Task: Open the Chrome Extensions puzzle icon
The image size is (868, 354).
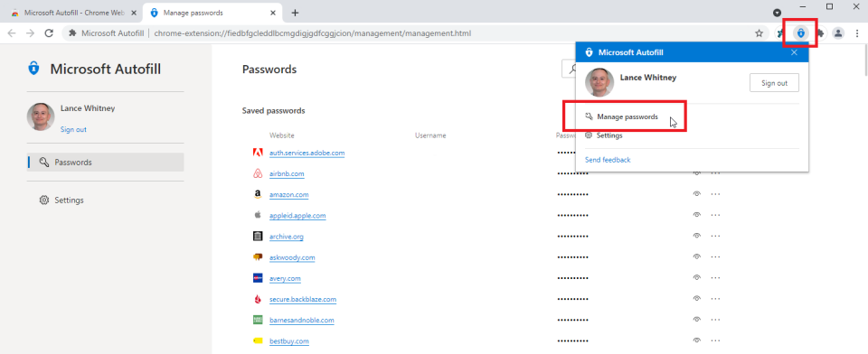Action: point(820,33)
